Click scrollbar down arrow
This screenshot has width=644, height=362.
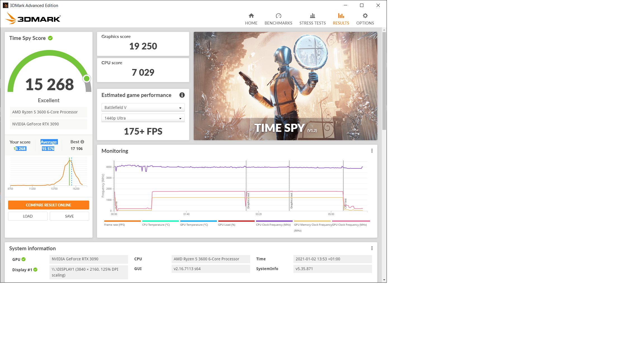click(x=384, y=280)
